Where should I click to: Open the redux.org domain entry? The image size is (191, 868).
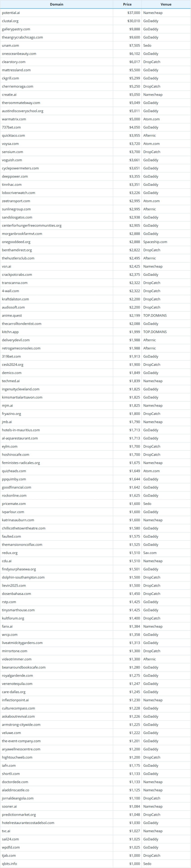[10, 553]
